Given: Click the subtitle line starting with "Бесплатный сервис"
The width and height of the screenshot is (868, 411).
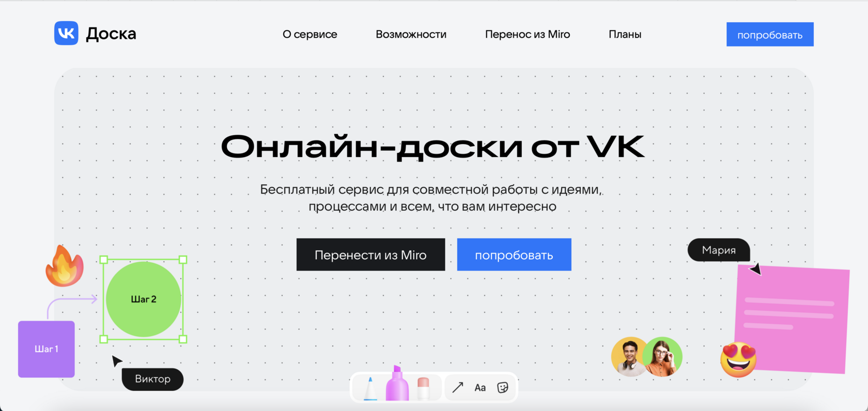Looking at the screenshot, I should [431, 189].
